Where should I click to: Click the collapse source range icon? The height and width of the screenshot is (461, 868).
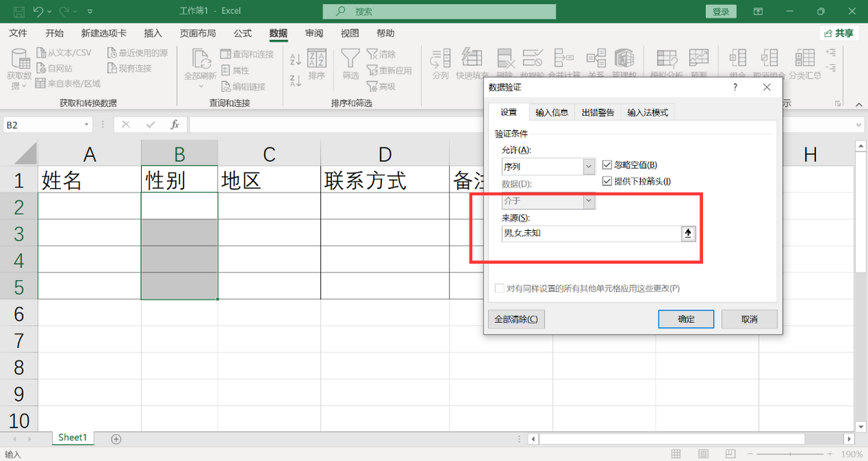click(688, 233)
